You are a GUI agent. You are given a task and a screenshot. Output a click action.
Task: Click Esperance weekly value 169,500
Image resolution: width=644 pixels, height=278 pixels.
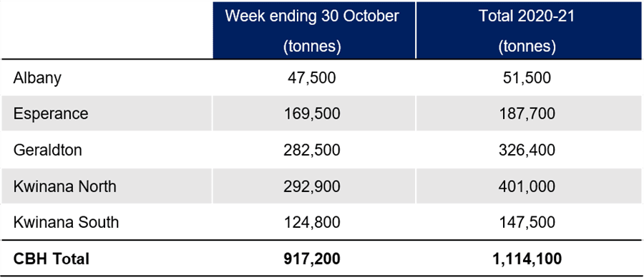point(312,114)
